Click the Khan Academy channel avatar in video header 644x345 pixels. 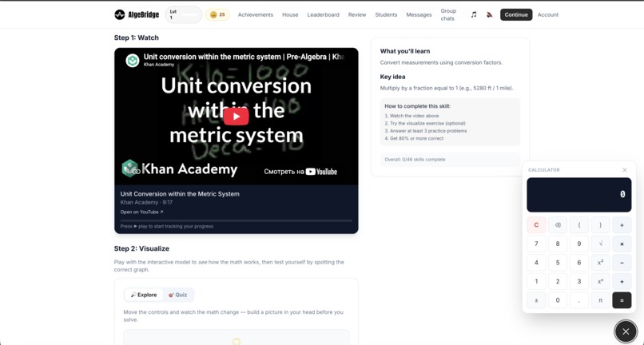click(133, 61)
